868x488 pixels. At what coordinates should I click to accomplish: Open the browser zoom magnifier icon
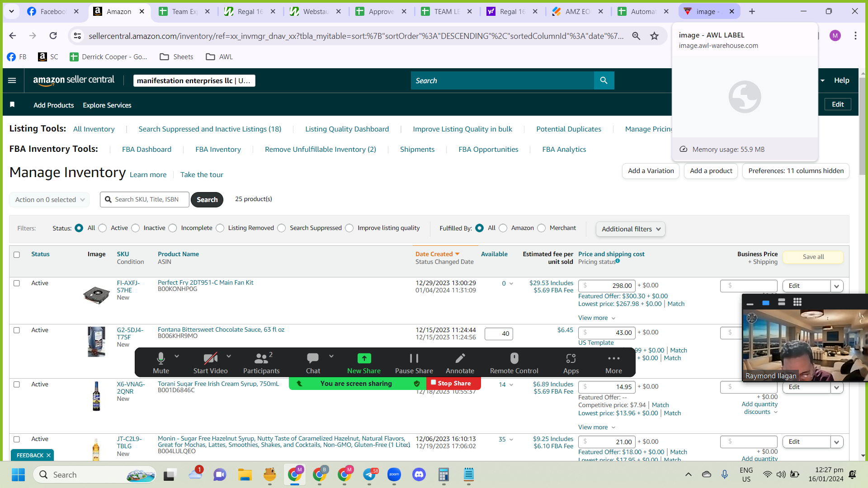click(636, 36)
